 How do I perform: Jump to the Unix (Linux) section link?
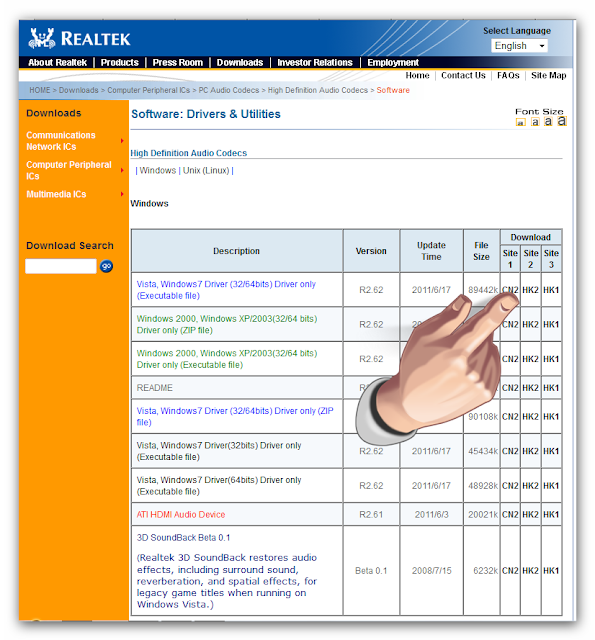coord(206,171)
